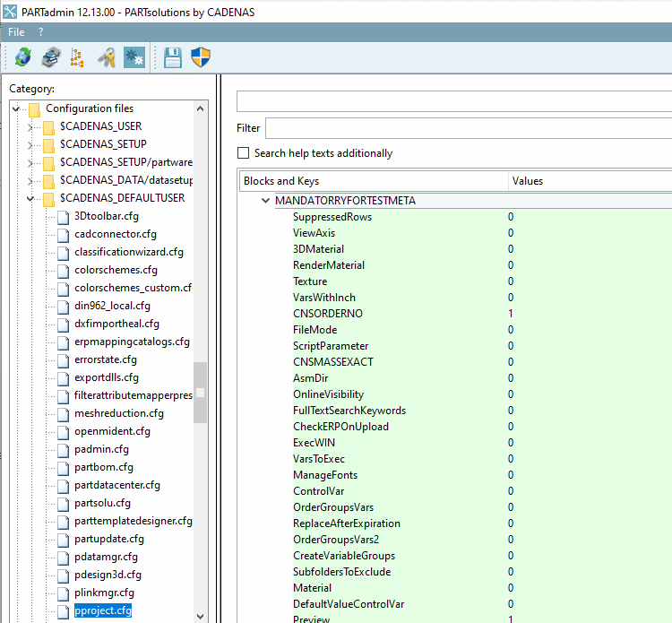Click the value 1 of CNSORDERNO
The image size is (672, 623).
pyautogui.click(x=511, y=314)
